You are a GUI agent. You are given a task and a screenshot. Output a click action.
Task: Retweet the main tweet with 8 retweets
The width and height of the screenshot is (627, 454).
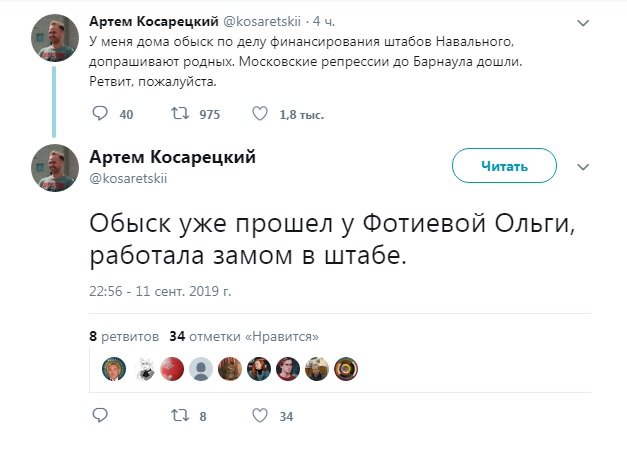point(182,416)
